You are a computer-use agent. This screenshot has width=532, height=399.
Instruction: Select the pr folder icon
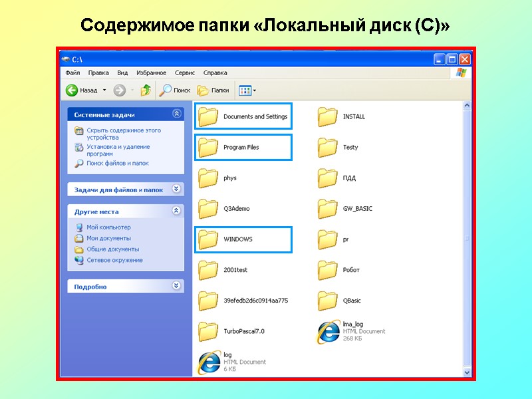pyautogui.click(x=327, y=239)
